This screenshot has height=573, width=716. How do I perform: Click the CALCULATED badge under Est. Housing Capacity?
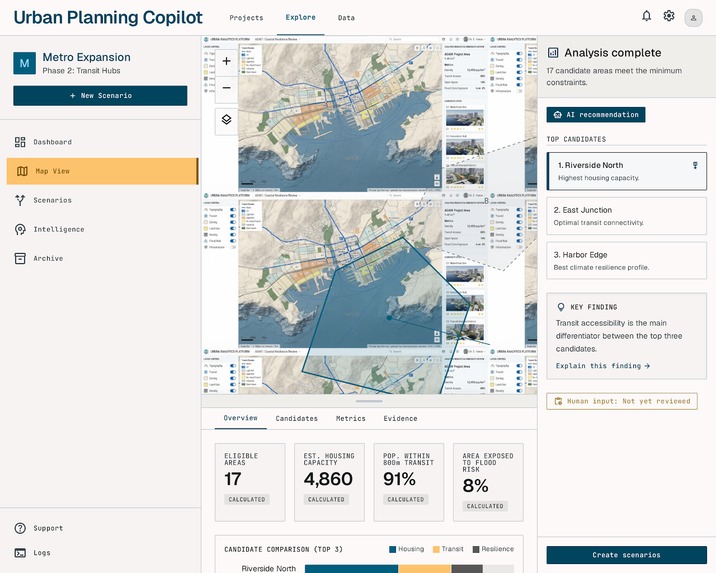(x=326, y=499)
